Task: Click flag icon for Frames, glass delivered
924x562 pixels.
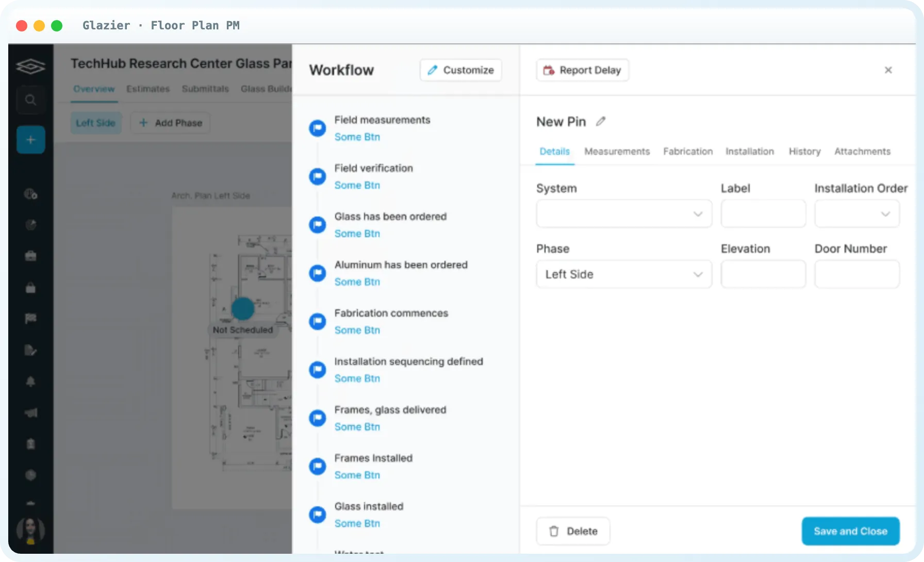Action: pos(318,418)
